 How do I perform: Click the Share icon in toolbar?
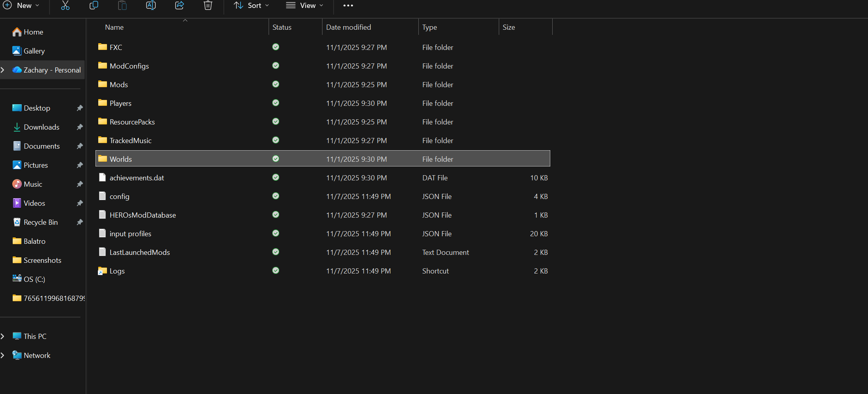click(x=179, y=6)
